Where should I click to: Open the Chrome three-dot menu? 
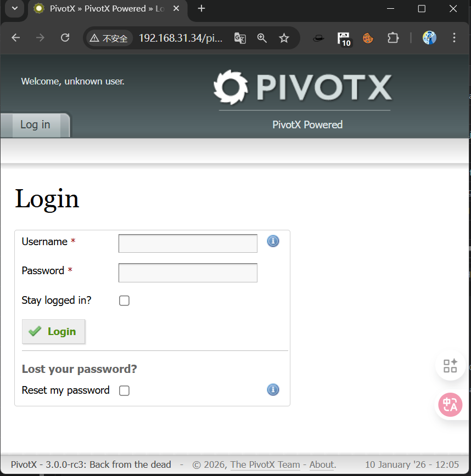point(454,38)
